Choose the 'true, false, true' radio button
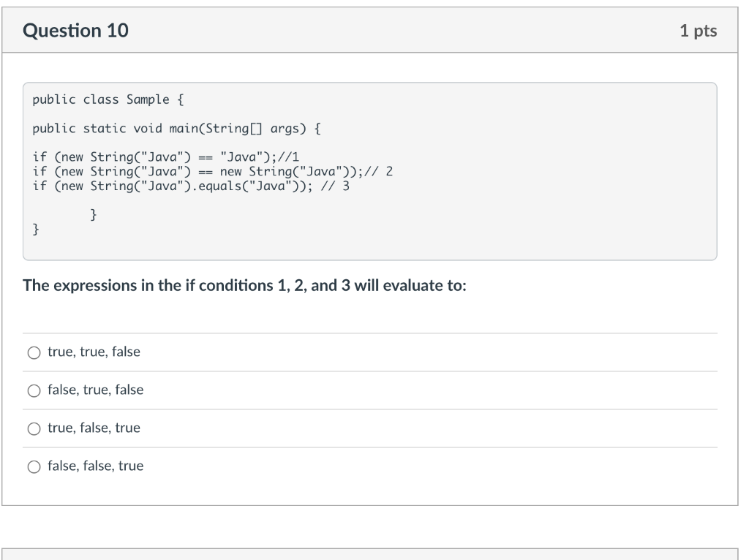 pyautogui.click(x=34, y=428)
